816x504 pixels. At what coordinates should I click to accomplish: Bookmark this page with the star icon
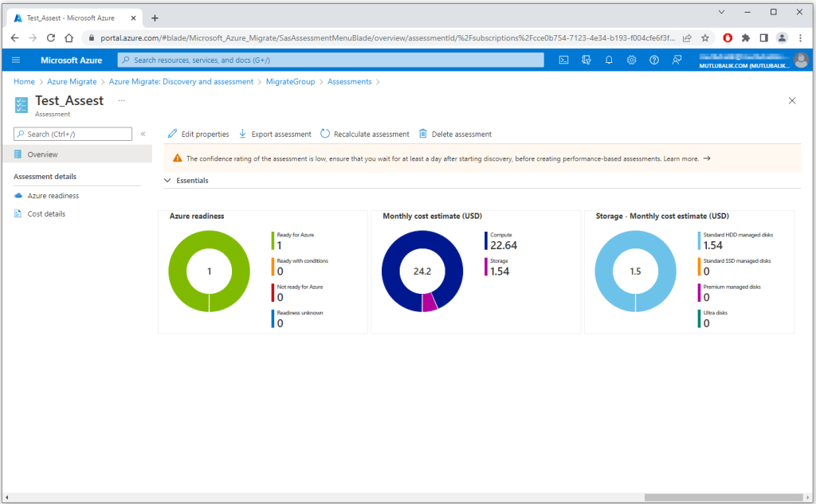705,38
